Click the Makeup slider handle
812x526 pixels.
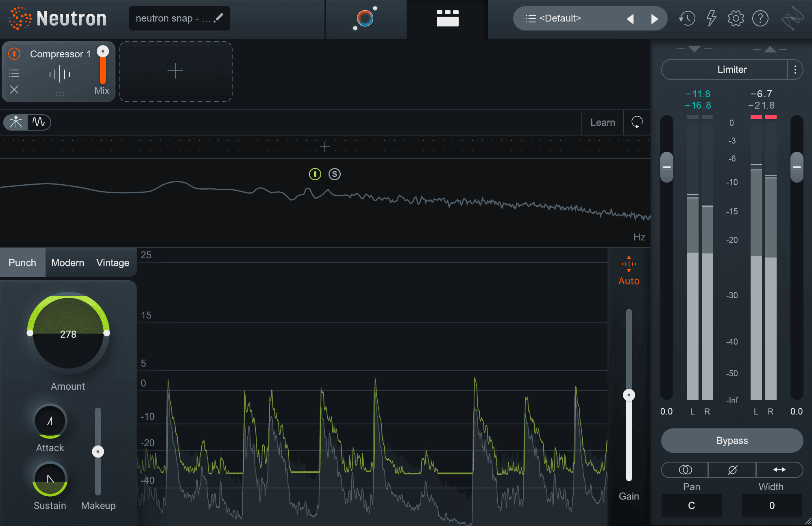click(x=98, y=452)
